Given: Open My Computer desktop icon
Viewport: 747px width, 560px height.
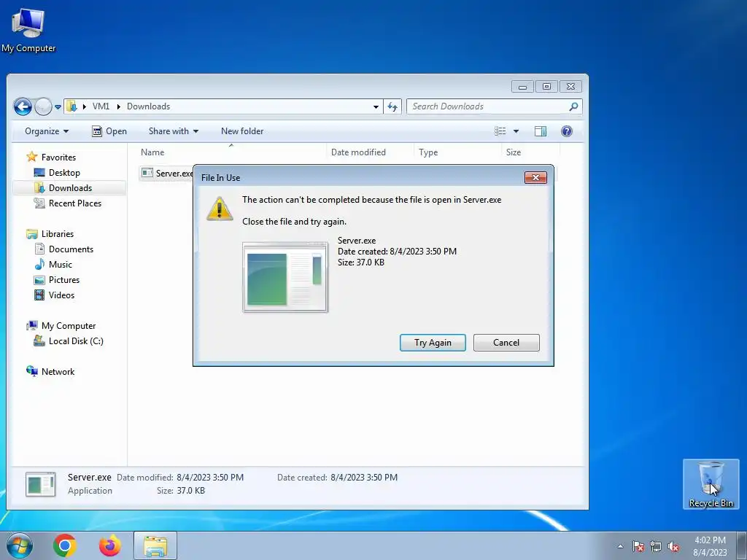Looking at the screenshot, I should coord(28,30).
